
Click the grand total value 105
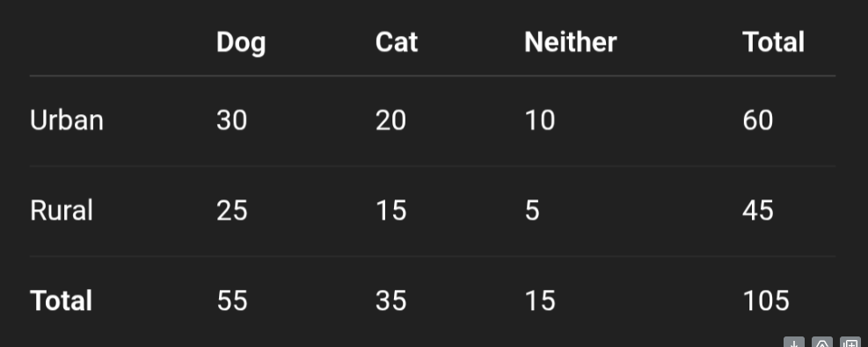click(x=766, y=300)
